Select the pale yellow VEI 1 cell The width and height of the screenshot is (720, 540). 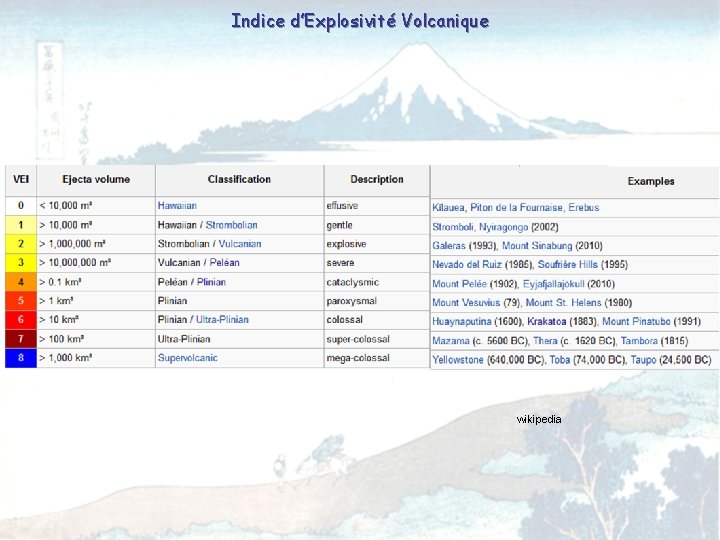[21, 225]
